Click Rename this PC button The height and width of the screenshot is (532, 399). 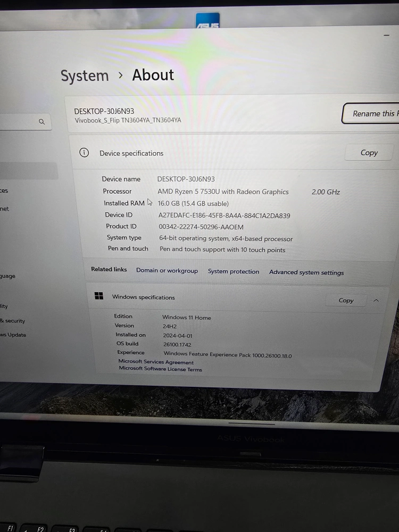370,114
